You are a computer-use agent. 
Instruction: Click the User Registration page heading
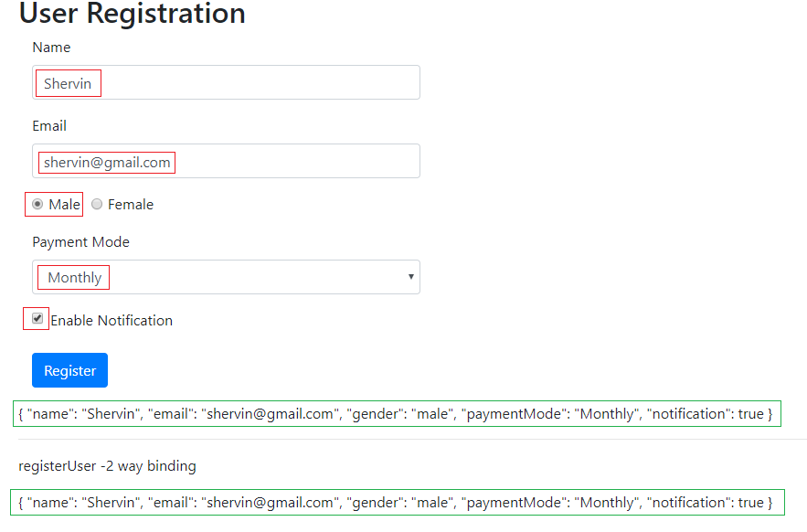[132, 14]
